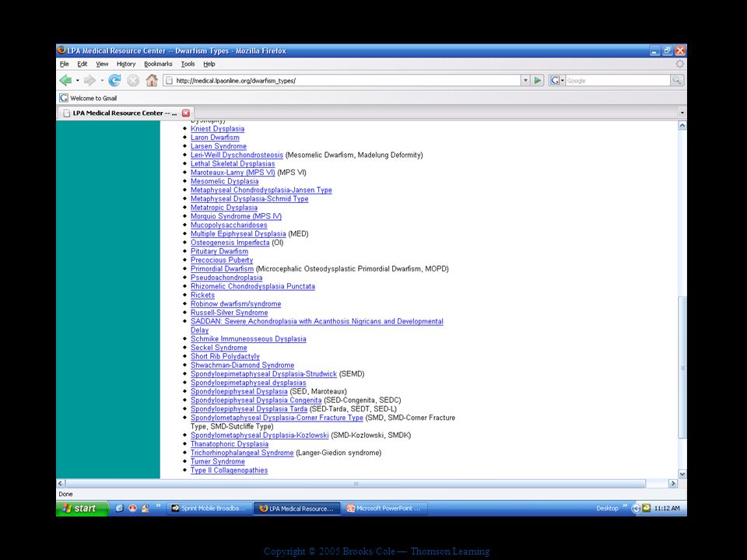Open the Osteogenesis Imperfecta link
The image size is (747, 560).
tap(230, 243)
